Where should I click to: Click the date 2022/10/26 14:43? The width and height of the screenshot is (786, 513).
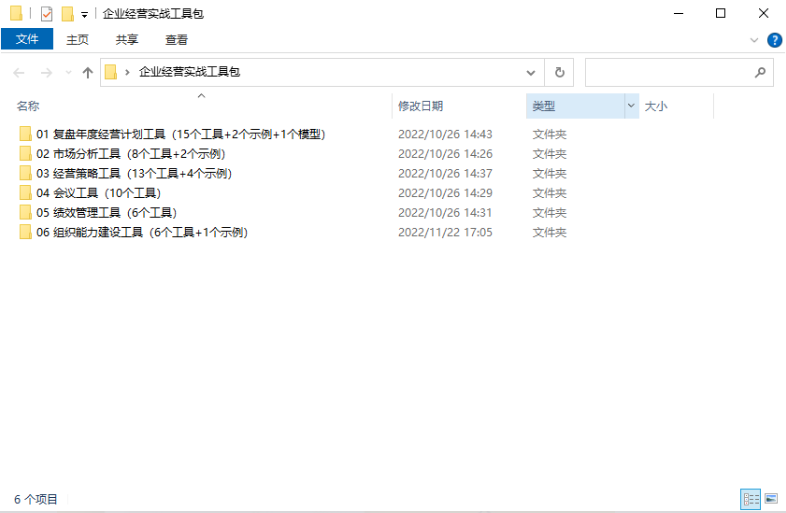coord(445,134)
